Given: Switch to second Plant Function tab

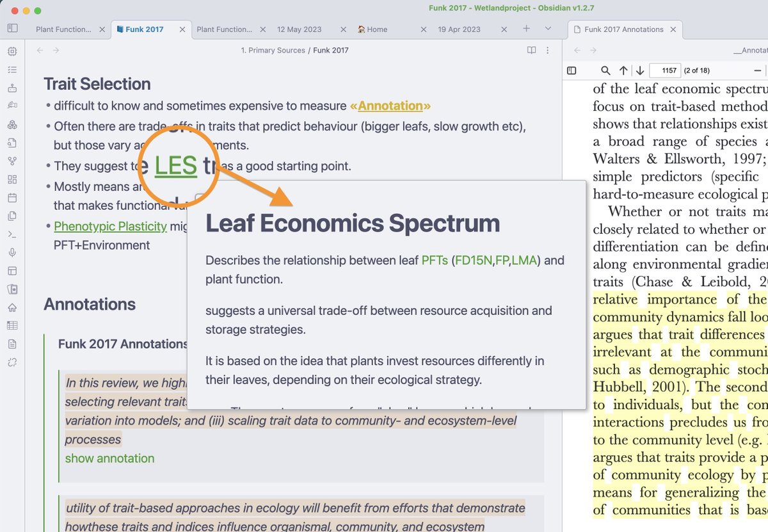Looking at the screenshot, I should coord(224,29).
